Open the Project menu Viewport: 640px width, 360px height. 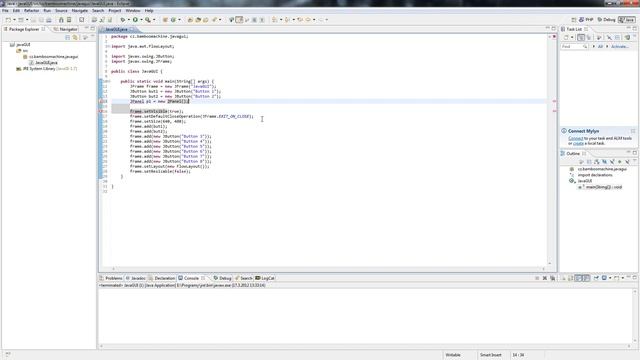click(115, 11)
